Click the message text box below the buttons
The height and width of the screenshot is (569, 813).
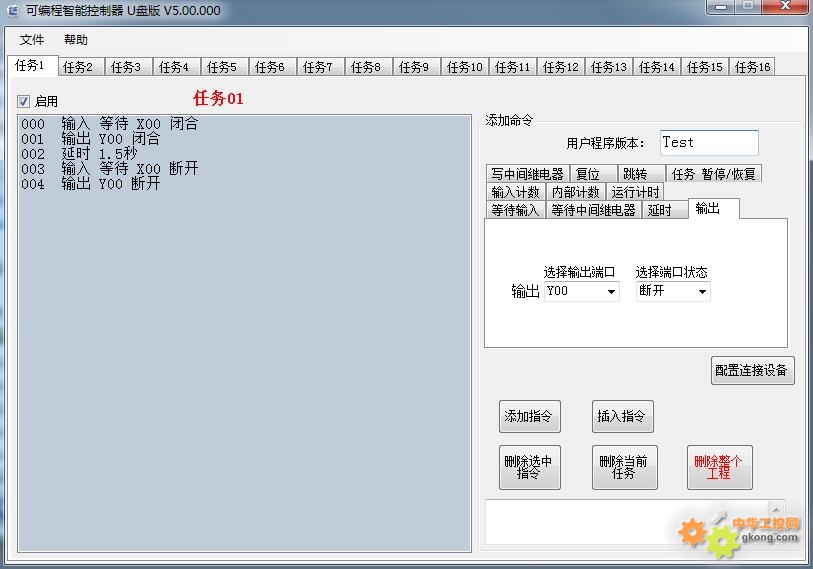coord(635,522)
